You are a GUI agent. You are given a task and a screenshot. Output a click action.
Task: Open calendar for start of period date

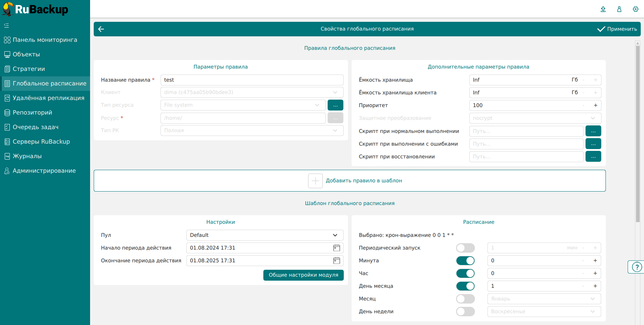click(337, 248)
